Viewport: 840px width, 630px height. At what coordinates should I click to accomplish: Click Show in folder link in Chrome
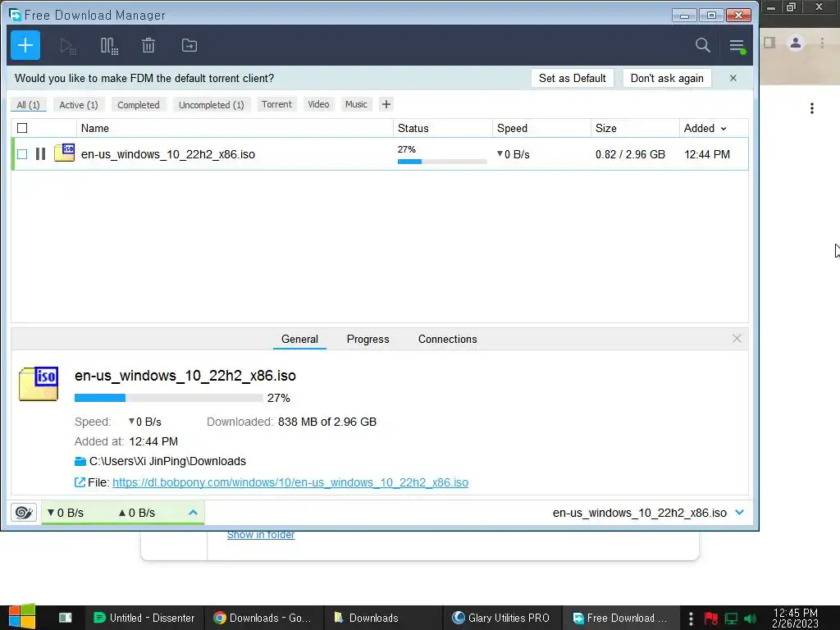point(261,535)
